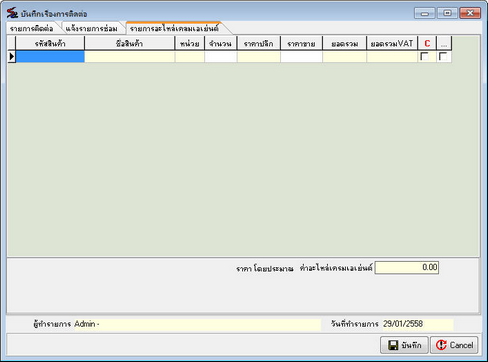Click the จำนวน quantity cell
Viewport: 488px width, 362px height.
tap(221, 56)
